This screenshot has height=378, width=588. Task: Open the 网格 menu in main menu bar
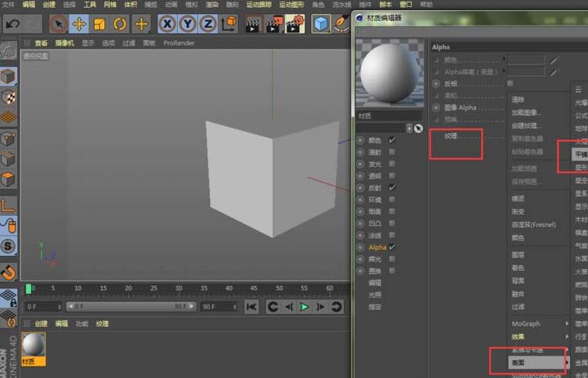[110, 5]
